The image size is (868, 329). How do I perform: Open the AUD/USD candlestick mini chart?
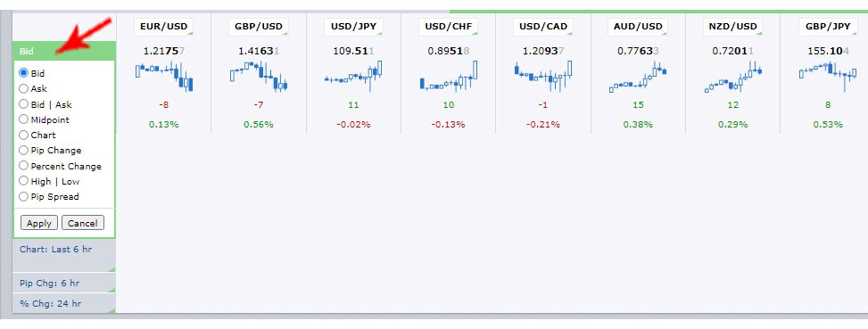(638, 77)
